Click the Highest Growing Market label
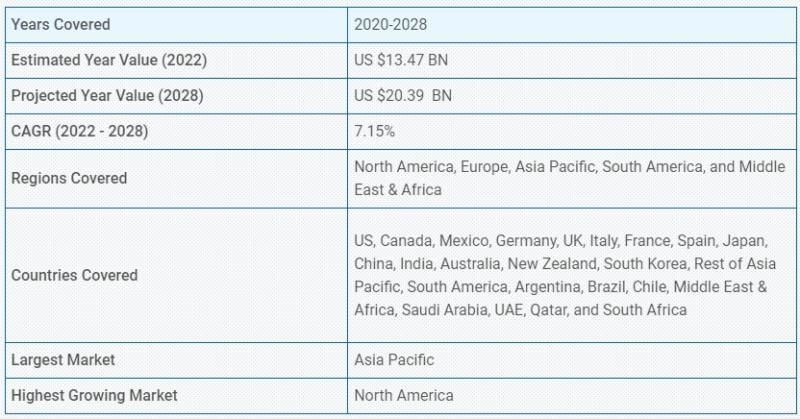 coord(94,396)
